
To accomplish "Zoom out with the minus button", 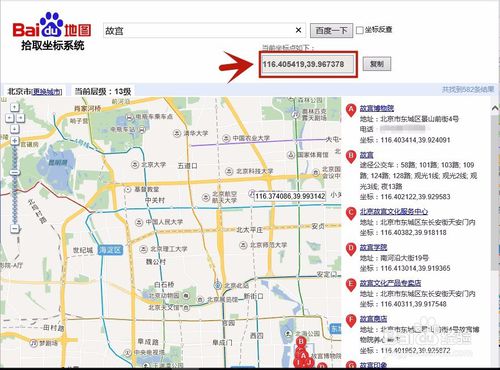I will (x=14, y=229).
